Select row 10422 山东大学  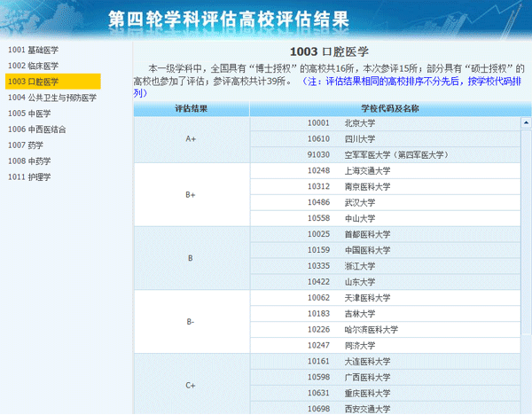[x=385, y=282]
